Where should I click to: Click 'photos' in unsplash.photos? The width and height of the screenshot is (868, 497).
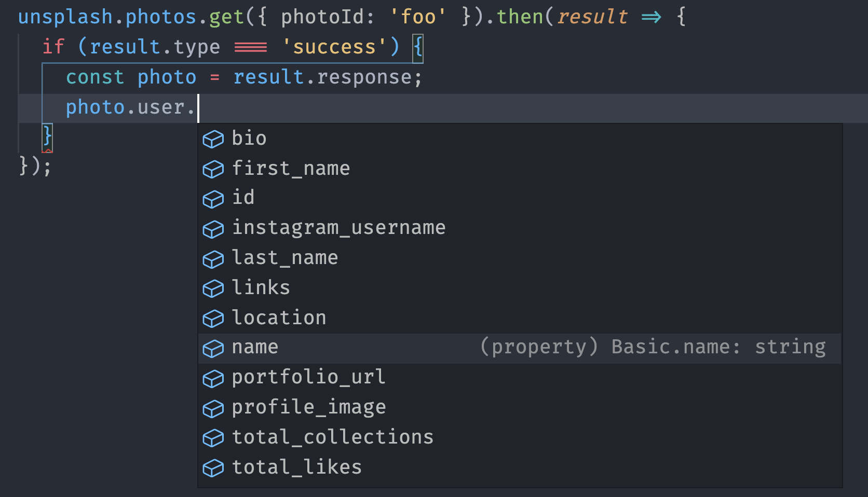161,17
